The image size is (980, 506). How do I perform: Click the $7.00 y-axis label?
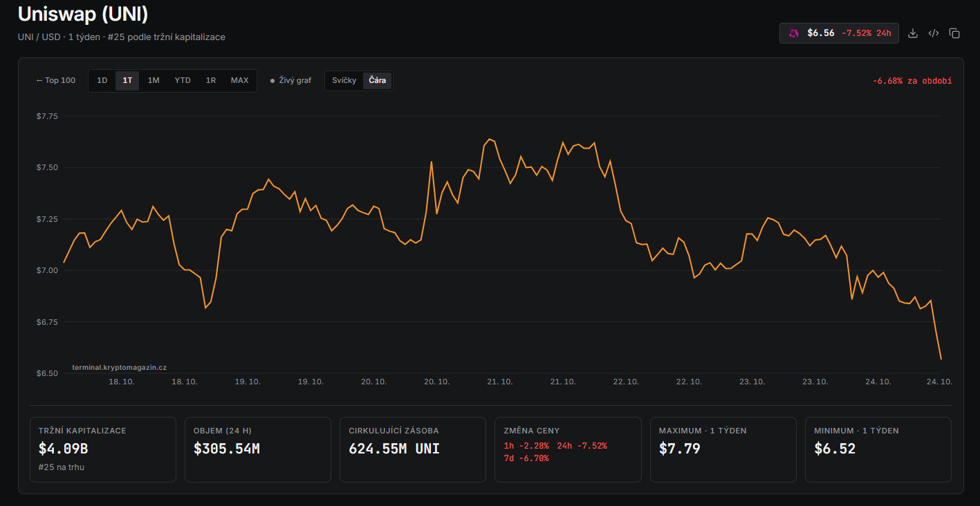(47, 270)
